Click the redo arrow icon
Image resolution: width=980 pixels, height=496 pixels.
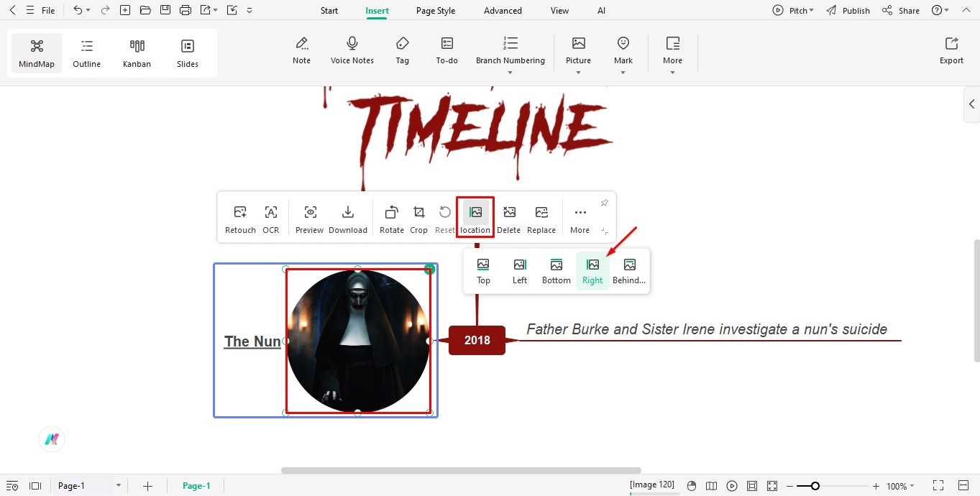pyautogui.click(x=105, y=10)
